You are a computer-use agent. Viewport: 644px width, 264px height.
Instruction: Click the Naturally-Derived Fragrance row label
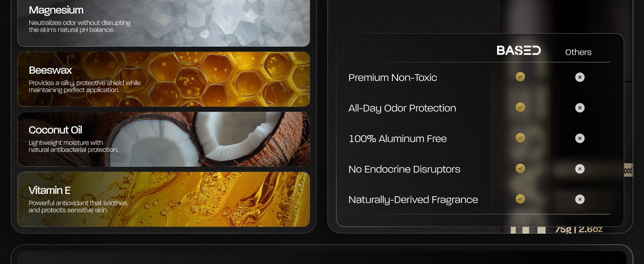413,200
